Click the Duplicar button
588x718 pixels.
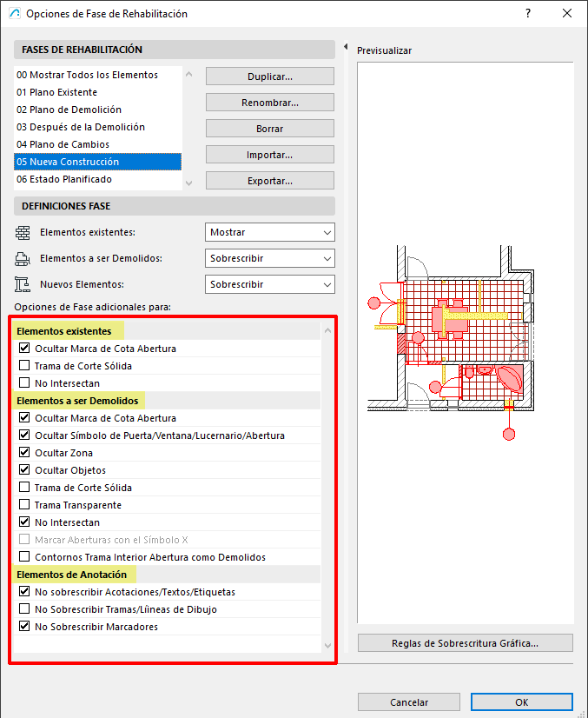point(270,76)
